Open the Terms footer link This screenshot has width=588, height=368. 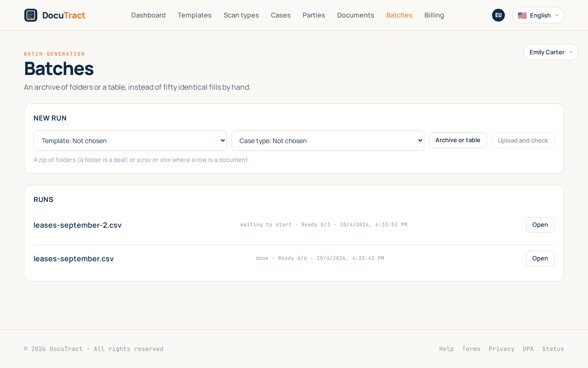471,349
